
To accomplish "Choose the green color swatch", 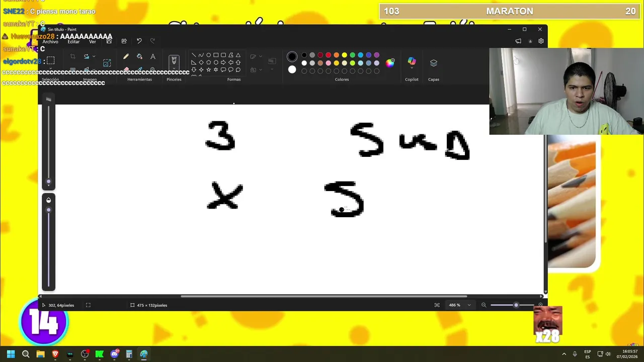I will 352,55.
